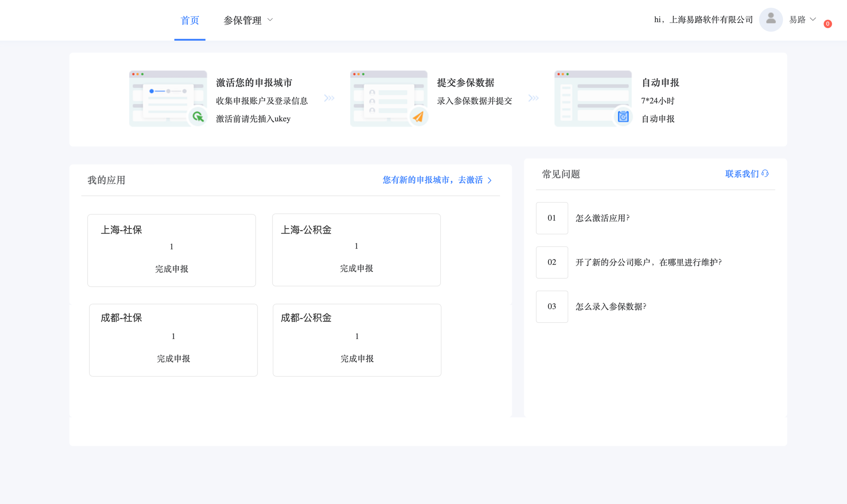The height and width of the screenshot is (504, 847).
Task: Switch to the 首页 tab
Action: [x=189, y=20]
